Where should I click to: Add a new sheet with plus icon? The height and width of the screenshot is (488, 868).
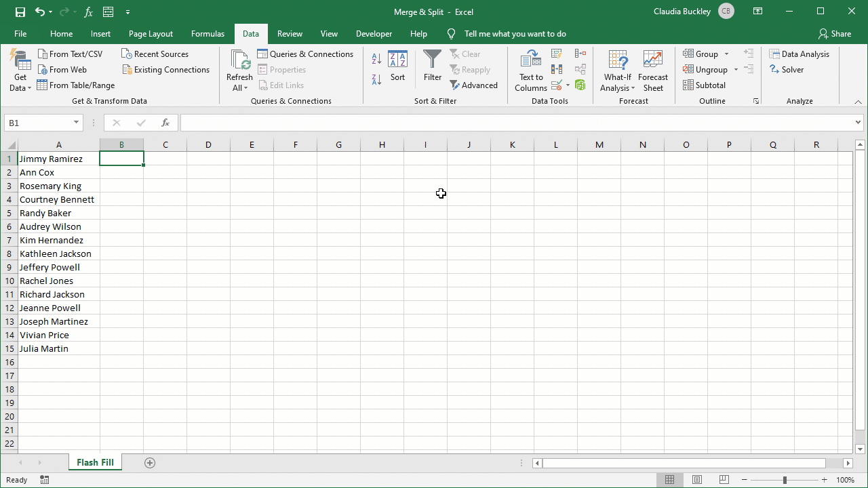pos(150,463)
